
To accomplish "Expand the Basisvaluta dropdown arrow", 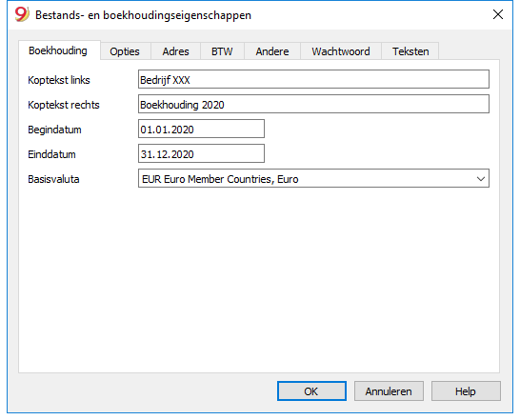I will [481, 179].
